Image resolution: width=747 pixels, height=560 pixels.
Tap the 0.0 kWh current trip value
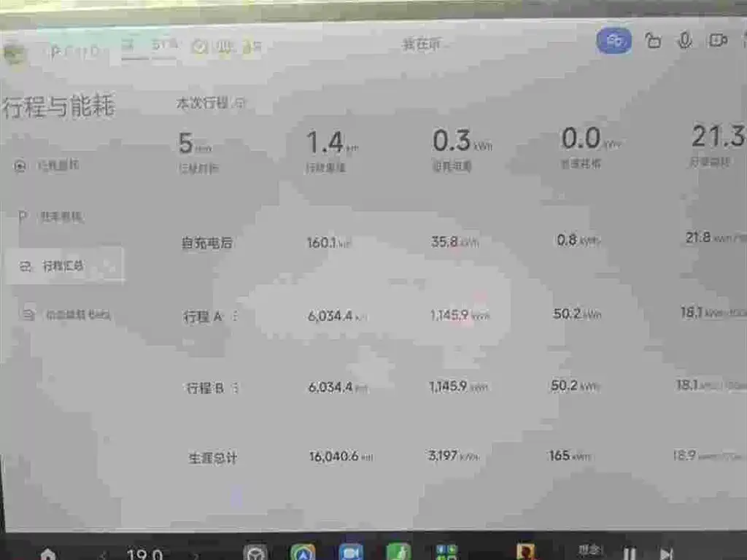click(x=591, y=139)
